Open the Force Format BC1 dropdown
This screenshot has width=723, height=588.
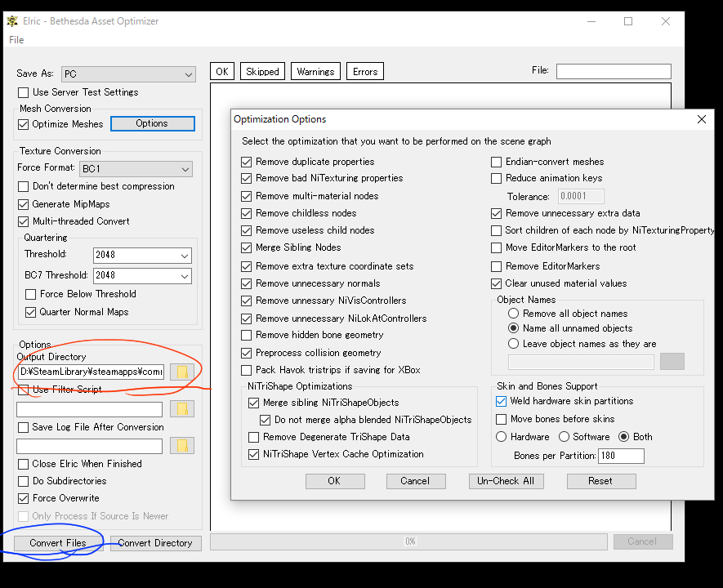(136, 169)
